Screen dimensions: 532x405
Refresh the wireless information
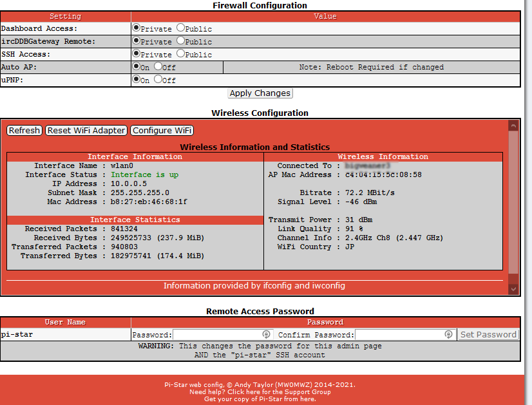click(24, 130)
